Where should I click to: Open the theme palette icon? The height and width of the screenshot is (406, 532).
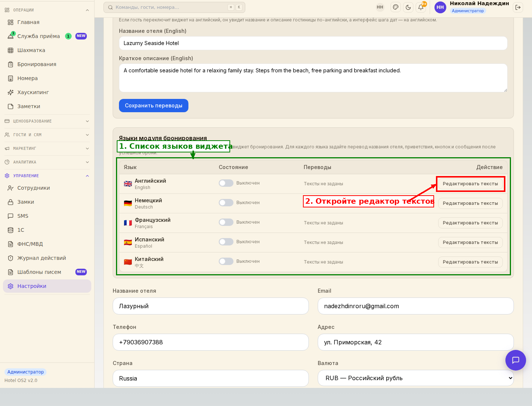click(x=396, y=7)
